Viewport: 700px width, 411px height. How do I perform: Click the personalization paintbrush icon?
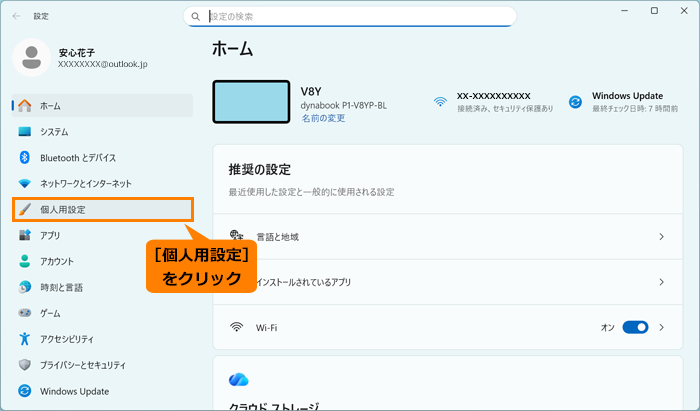coord(25,209)
